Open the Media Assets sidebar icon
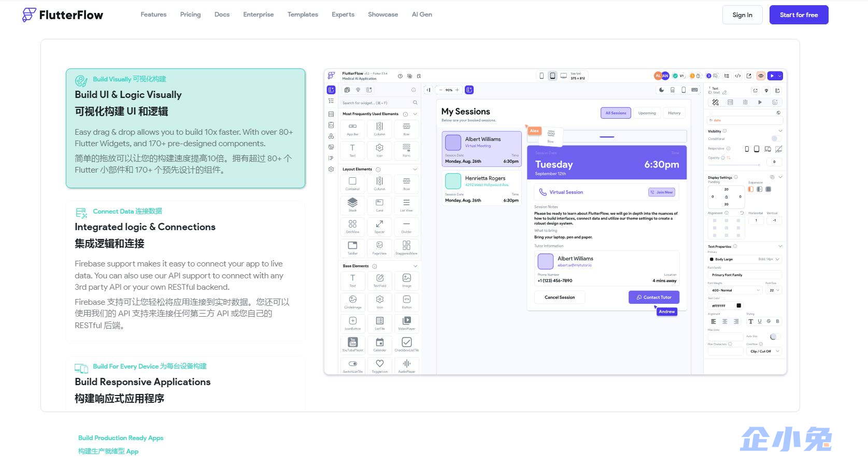The image size is (868, 466). pyautogui.click(x=331, y=147)
